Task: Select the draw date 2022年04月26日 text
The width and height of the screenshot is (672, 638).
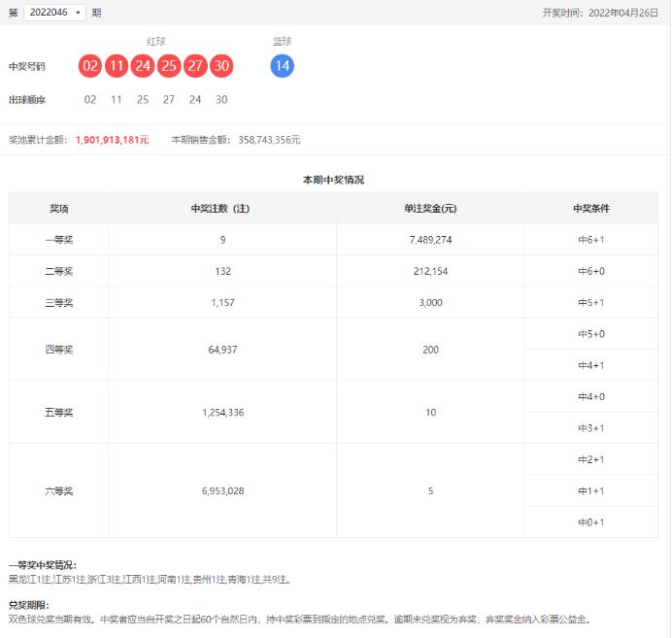Action: (623, 13)
